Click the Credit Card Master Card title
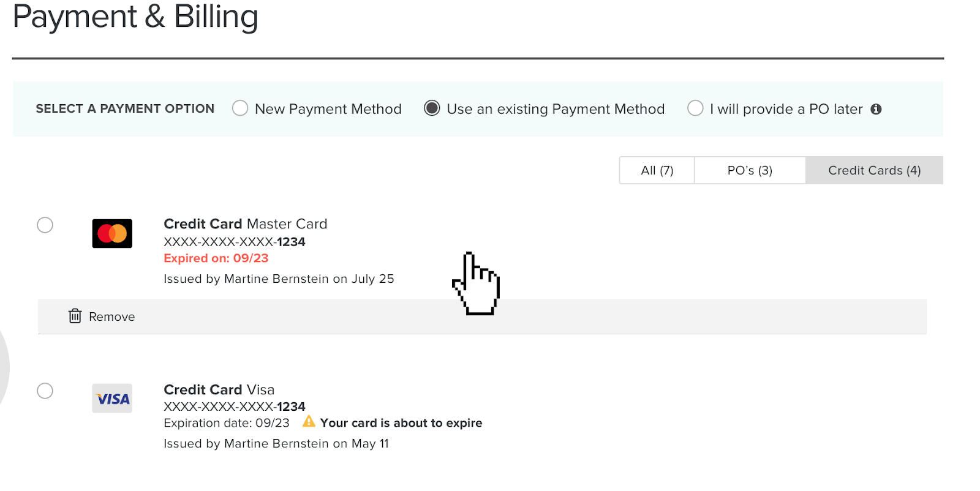 (245, 224)
